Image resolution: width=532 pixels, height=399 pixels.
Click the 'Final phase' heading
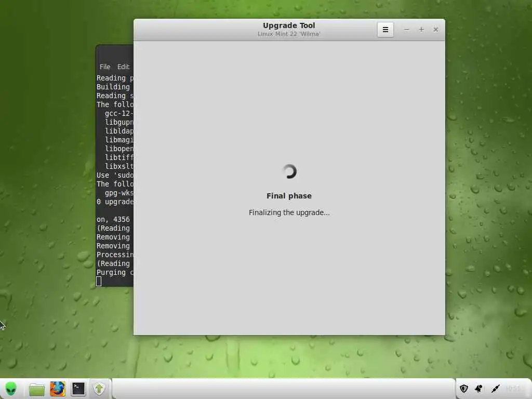click(289, 196)
